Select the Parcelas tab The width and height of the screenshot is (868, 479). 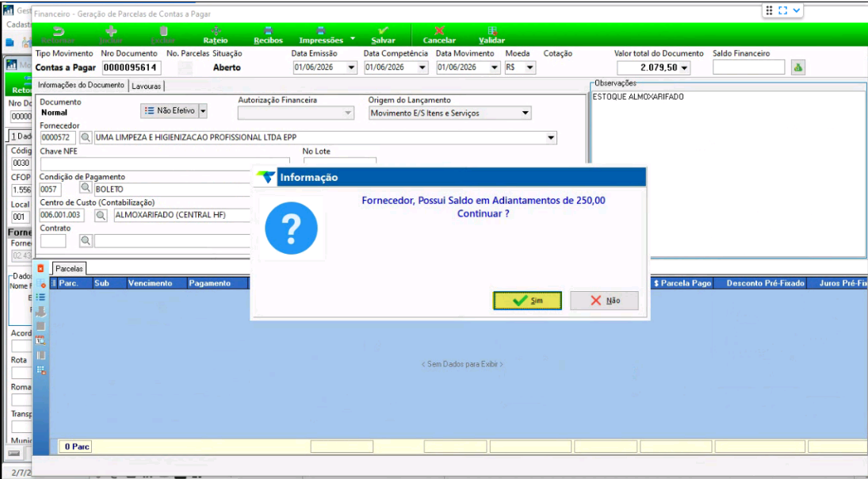tap(69, 269)
